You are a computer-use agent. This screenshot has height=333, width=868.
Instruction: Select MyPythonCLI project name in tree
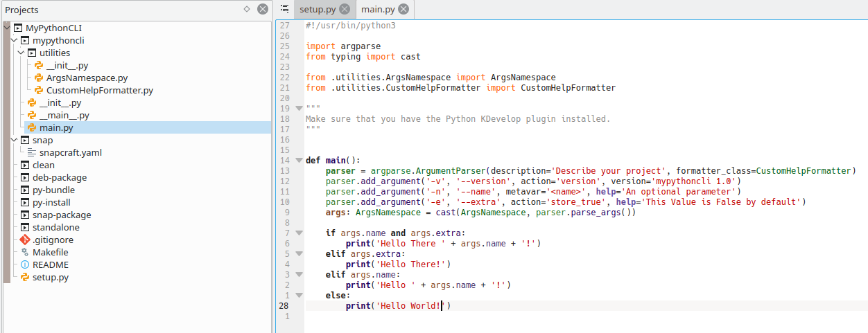(54, 28)
